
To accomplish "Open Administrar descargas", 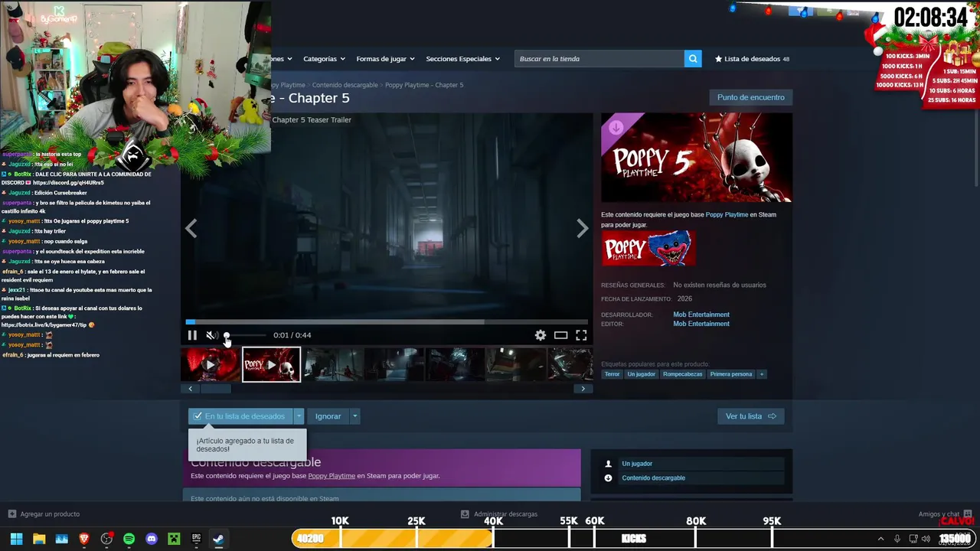I will [499, 514].
